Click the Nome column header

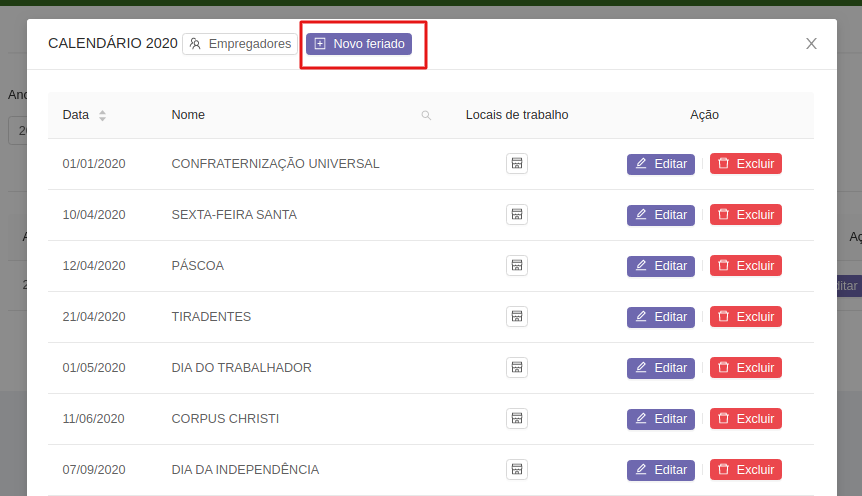coord(188,115)
